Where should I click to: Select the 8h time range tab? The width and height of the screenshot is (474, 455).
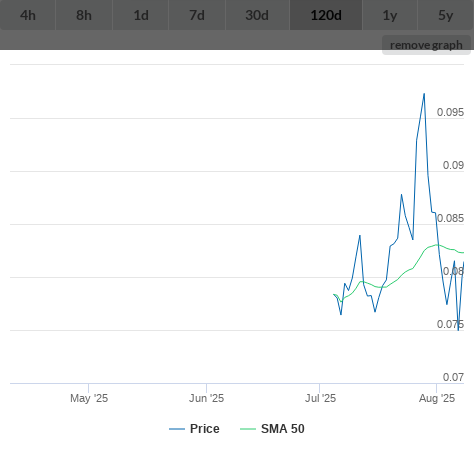tap(84, 15)
